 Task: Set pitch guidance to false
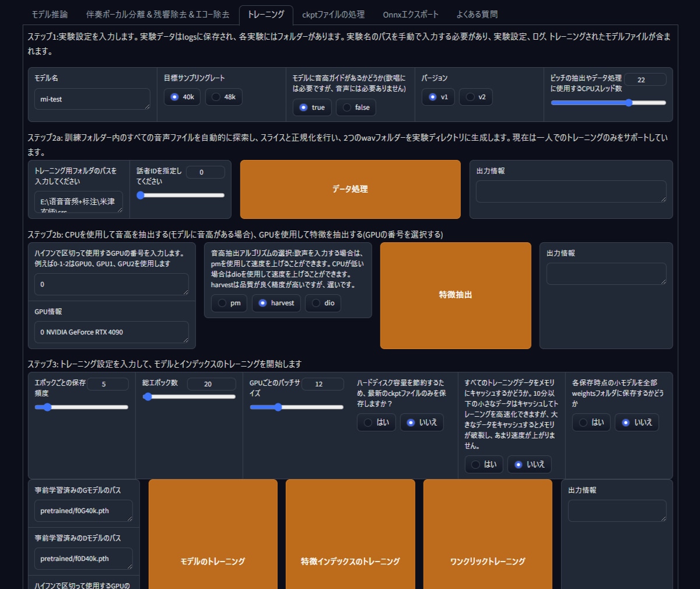coord(356,107)
